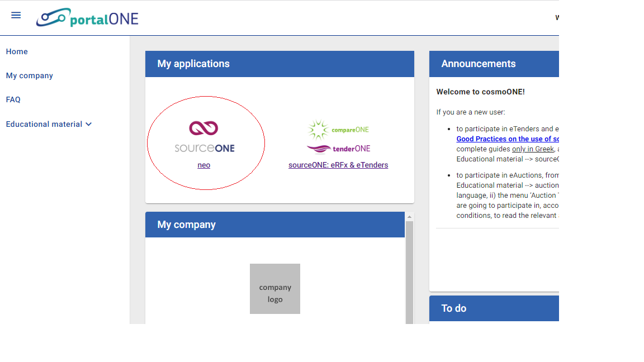Open the FAQ page

click(13, 99)
